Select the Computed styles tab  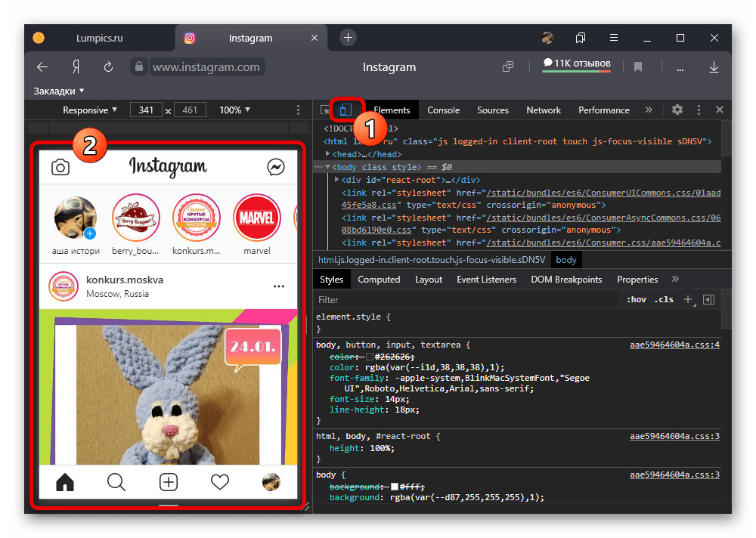tap(379, 279)
